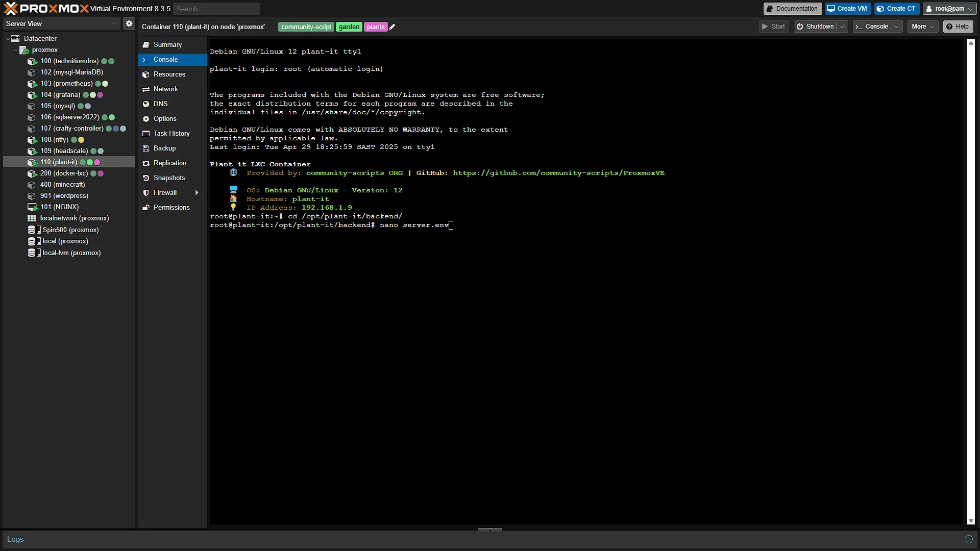The width and height of the screenshot is (980, 551).
Task: Click the Permissions unlock icon
Action: coord(146,208)
